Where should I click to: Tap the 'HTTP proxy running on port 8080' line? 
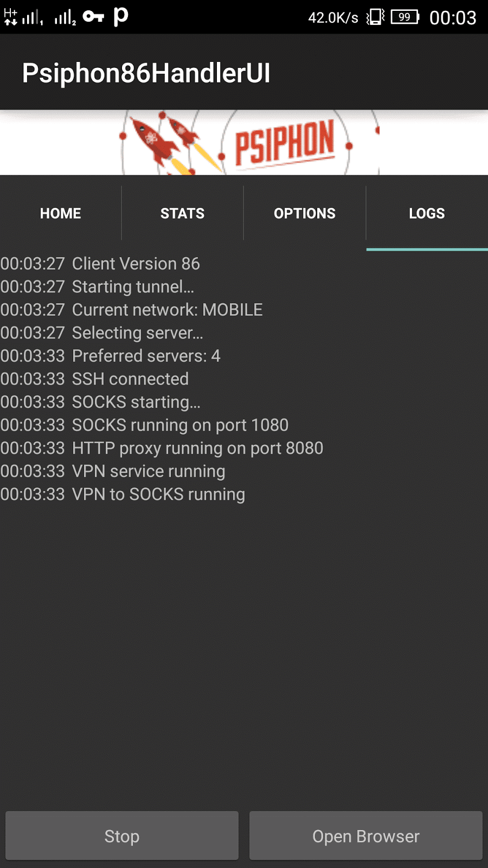pos(162,448)
